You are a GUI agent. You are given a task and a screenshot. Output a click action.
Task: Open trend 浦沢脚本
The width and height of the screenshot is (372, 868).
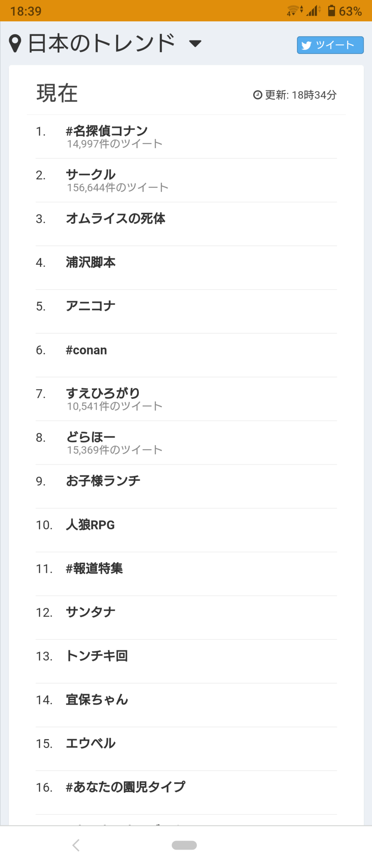(x=91, y=262)
